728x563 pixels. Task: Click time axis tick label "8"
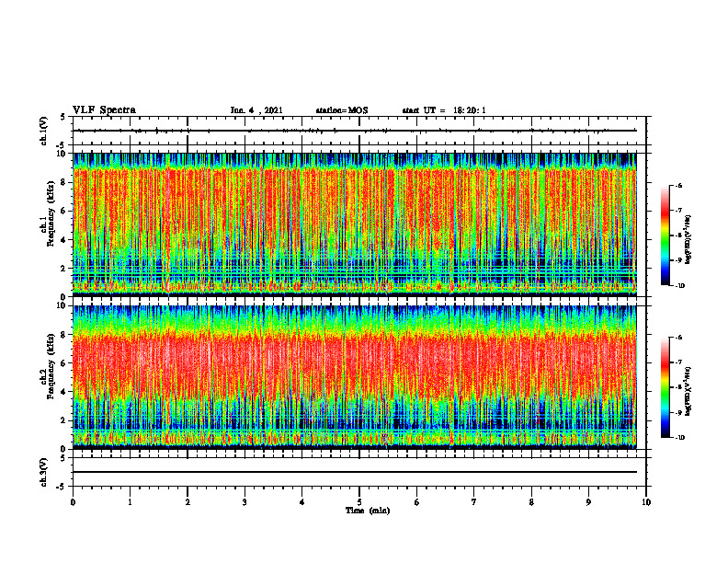[531, 502]
